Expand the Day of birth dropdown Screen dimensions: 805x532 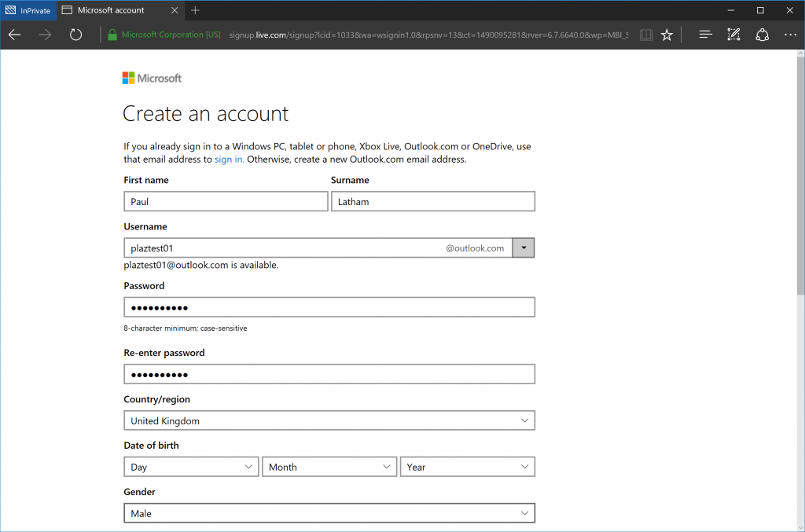pyautogui.click(x=191, y=467)
